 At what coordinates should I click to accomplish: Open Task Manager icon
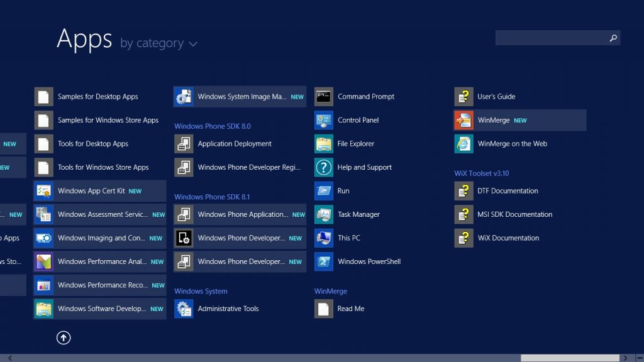pos(324,214)
